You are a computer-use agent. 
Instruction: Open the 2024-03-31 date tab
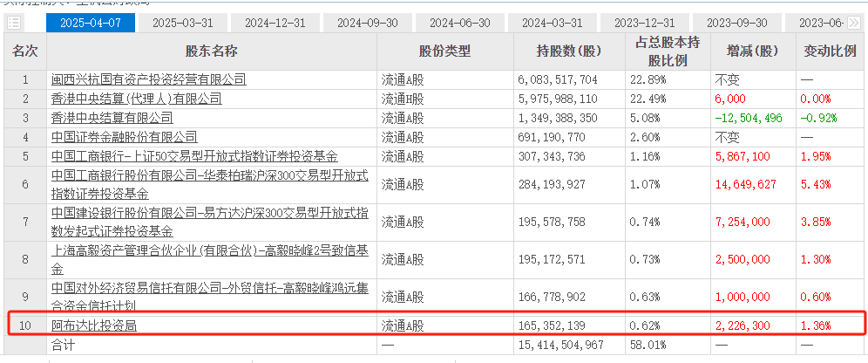point(552,23)
